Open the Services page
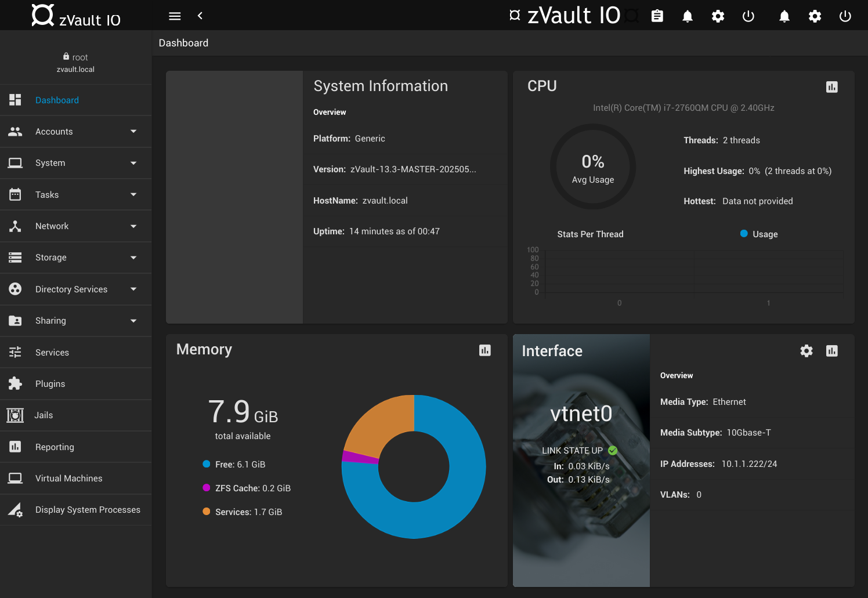 pos(52,353)
